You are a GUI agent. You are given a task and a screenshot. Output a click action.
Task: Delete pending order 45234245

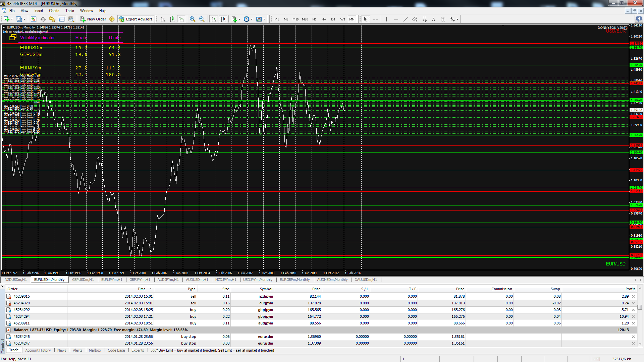click(633, 337)
